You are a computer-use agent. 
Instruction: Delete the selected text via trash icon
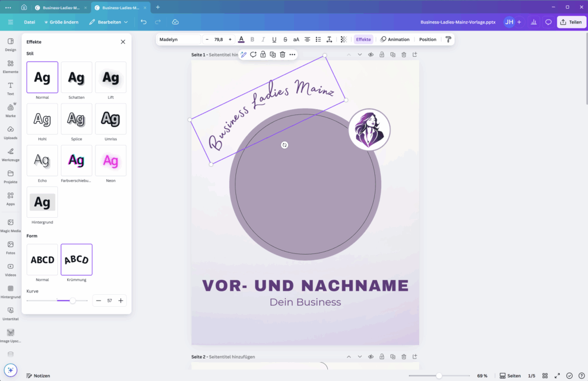click(283, 55)
